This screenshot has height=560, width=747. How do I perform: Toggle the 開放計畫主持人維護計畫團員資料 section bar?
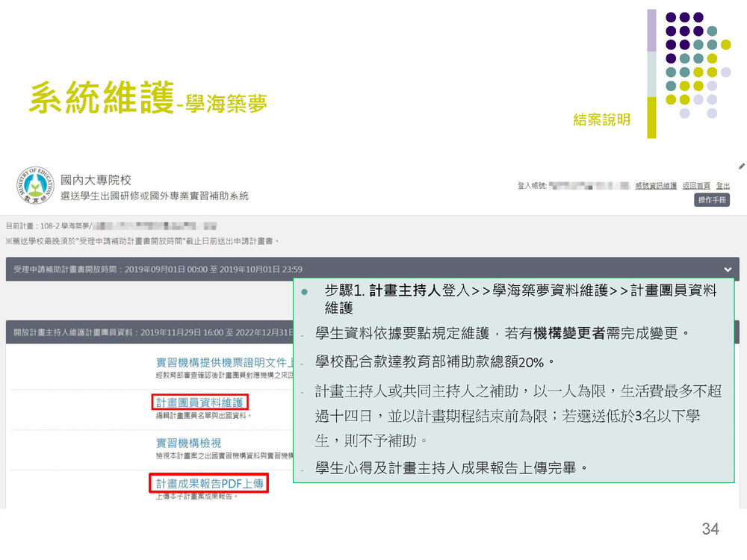click(149, 332)
